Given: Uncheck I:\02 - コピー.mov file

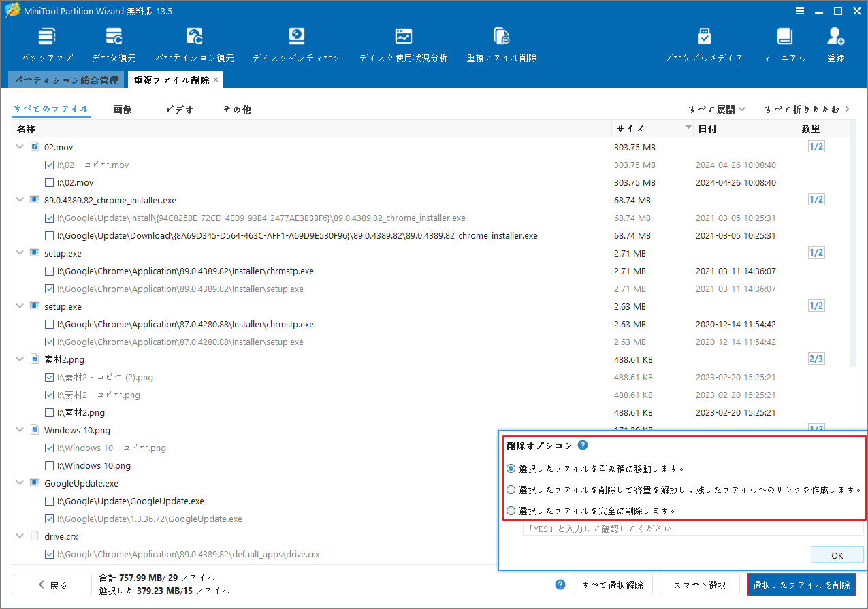Looking at the screenshot, I should click(x=49, y=165).
